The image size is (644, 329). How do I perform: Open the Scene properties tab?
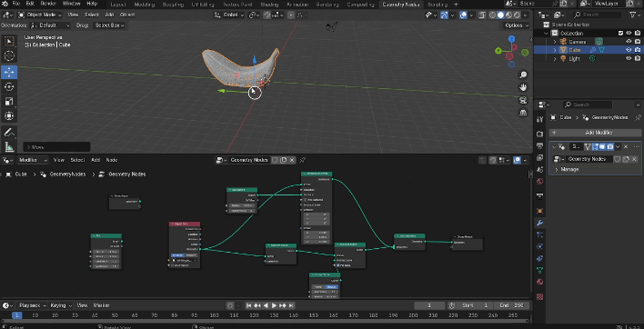[x=539, y=170]
